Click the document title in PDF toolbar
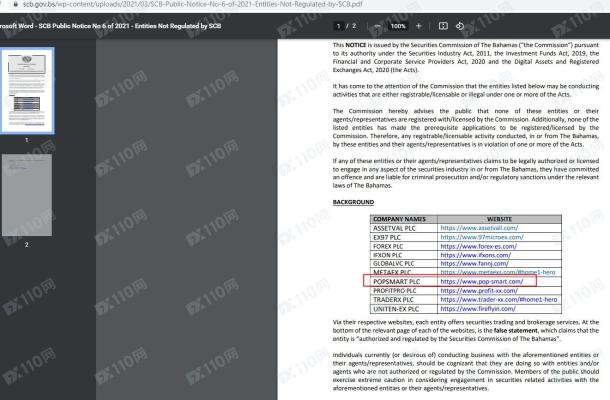Image resolution: width=610 pixels, height=400 pixels. pyautogui.click(x=110, y=26)
